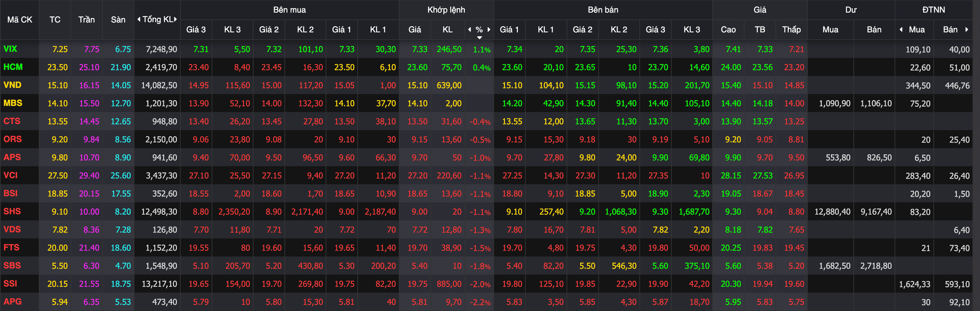Click APS surplus buy 553,80
The width and height of the screenshot is (980, 311).
click(x=838, y=158)
